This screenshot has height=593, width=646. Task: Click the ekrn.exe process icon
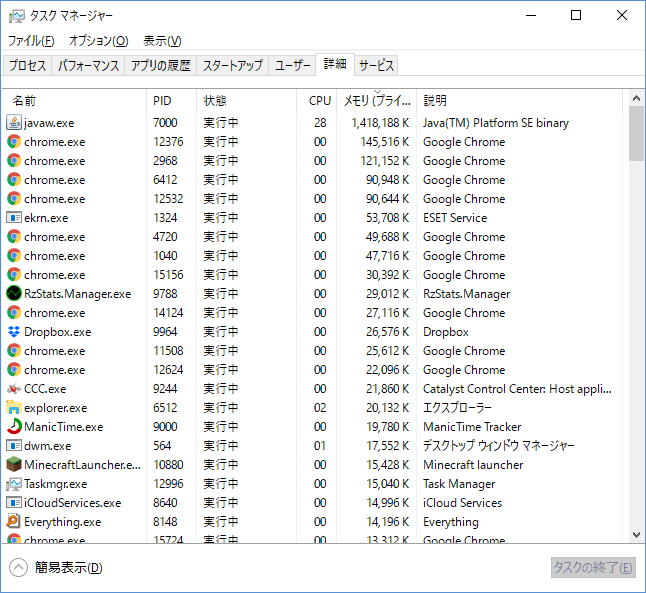coord(14,218)
